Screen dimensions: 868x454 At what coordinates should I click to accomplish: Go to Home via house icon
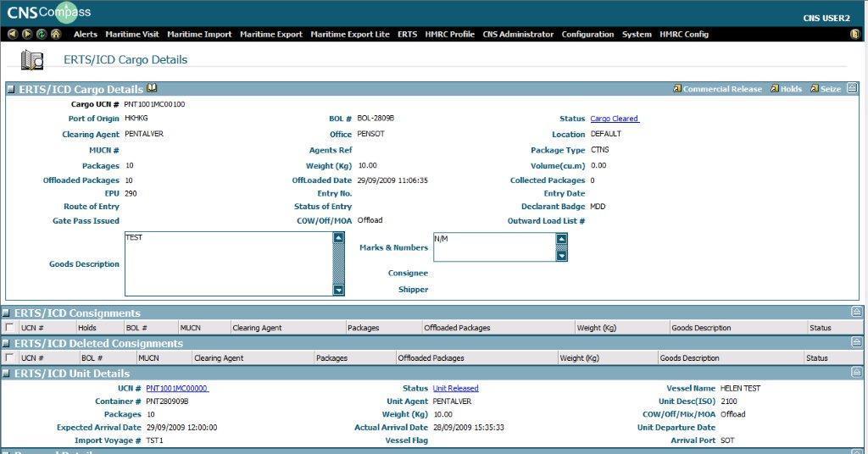[x=55, y=35]
